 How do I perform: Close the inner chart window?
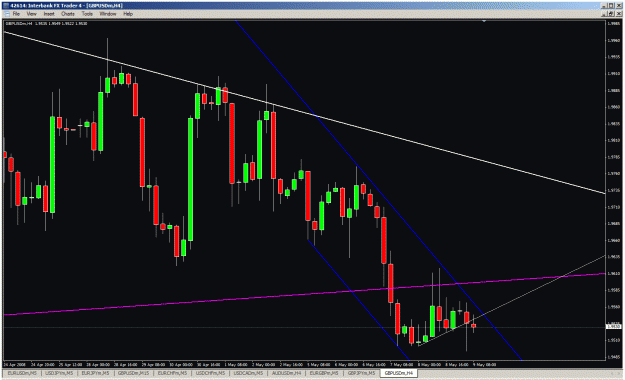[x=618, y=14]
